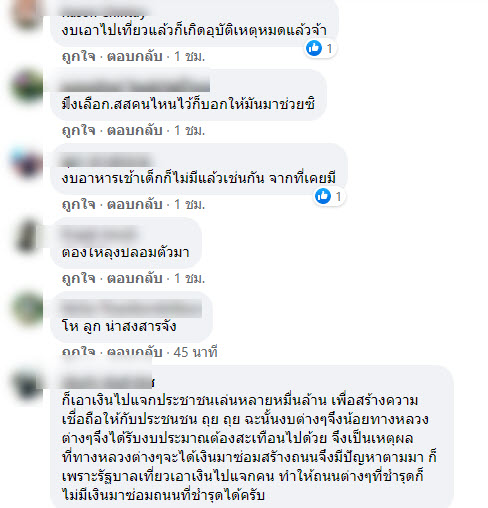Viewport: 488px width, 508px height.
Task: Reply to 'มึงเลือก.สส' comment with ตอบกลับ
Action: (x=135, y=130)
